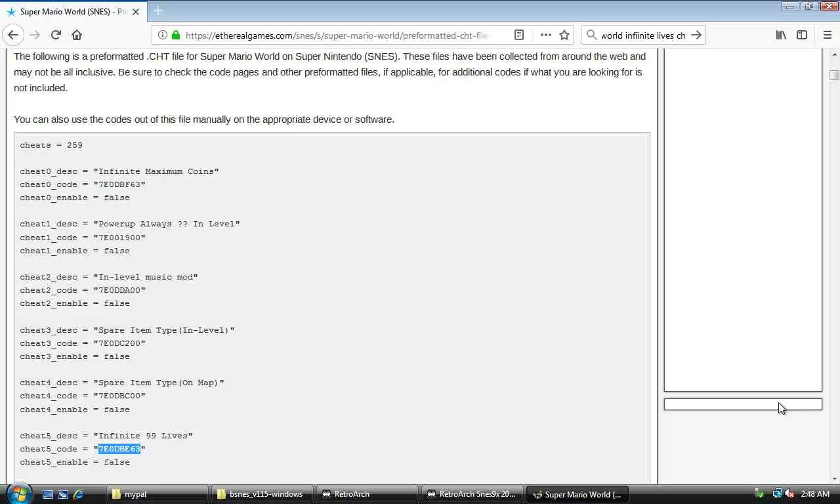This screenshot has height=504, width=840.
Task: Focus the search box text field
Action: 643,35
